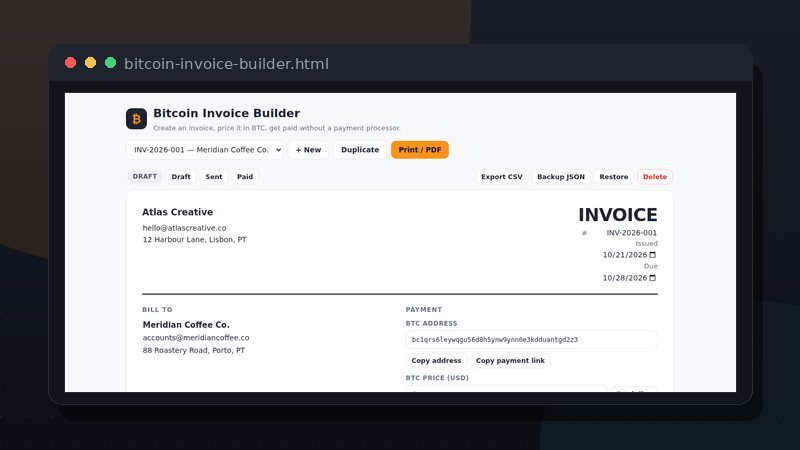Delete the current invoice
The width and height of the screenshot is (800, 450).
tap(655, 177)
